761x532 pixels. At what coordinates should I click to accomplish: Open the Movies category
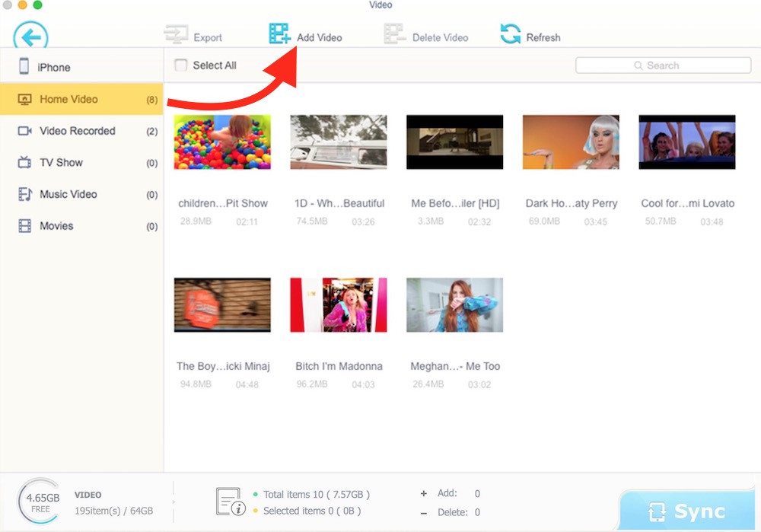(81, 226)
